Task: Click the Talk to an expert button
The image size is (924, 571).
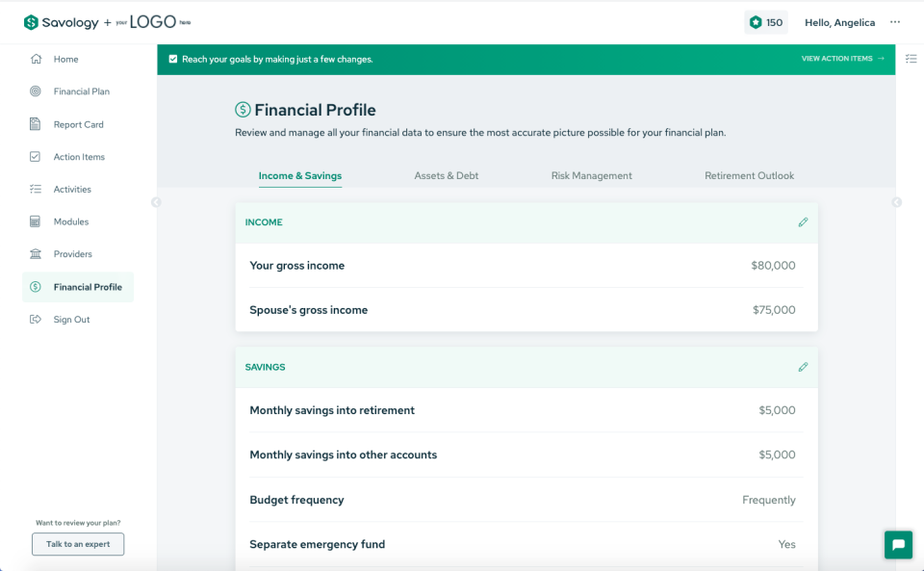Action: click(x=77, y=544)
